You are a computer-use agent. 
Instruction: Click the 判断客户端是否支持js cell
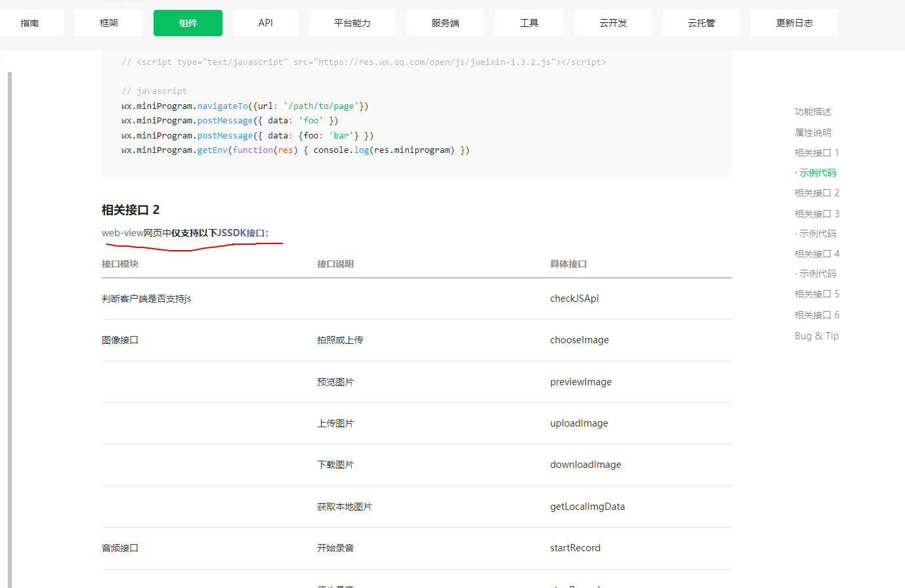click(x=146, y=299)
